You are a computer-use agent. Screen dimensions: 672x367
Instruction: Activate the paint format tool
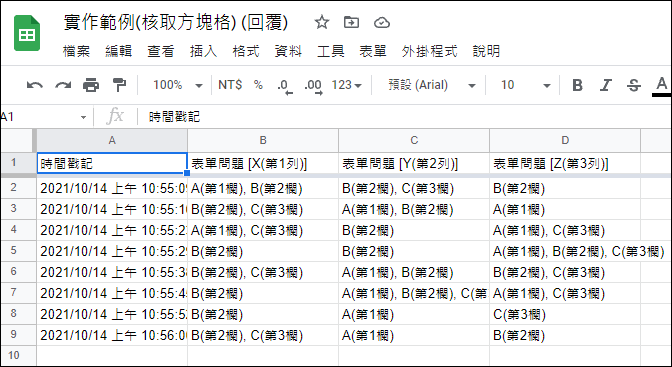(x=119, y=85)
